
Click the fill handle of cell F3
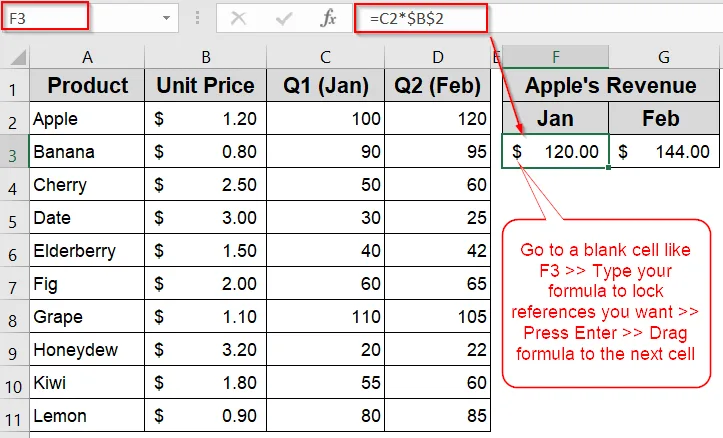(609, 167)
